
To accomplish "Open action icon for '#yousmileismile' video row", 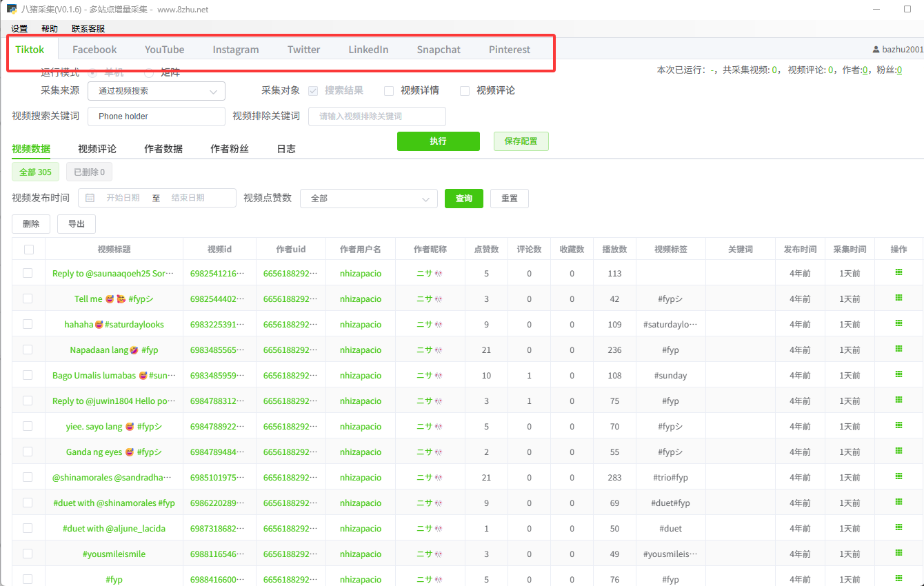I will pyautogui.click(x=898, y=554).
